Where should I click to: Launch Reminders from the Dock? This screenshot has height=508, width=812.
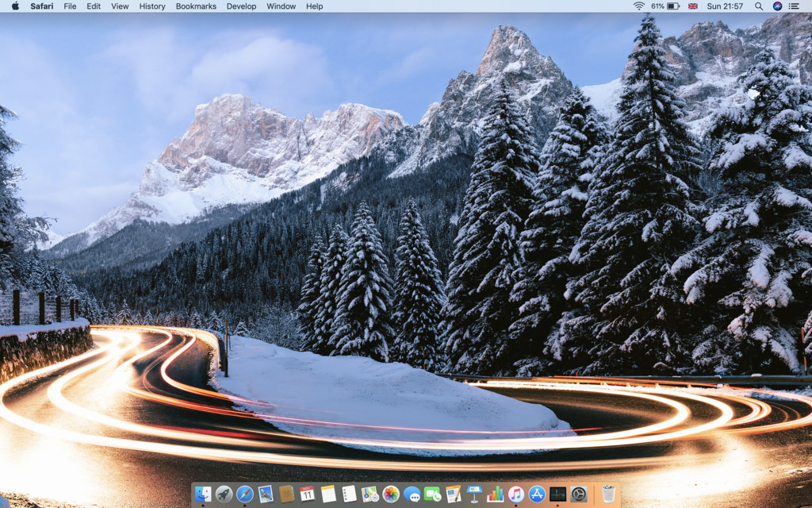point(349,494)
